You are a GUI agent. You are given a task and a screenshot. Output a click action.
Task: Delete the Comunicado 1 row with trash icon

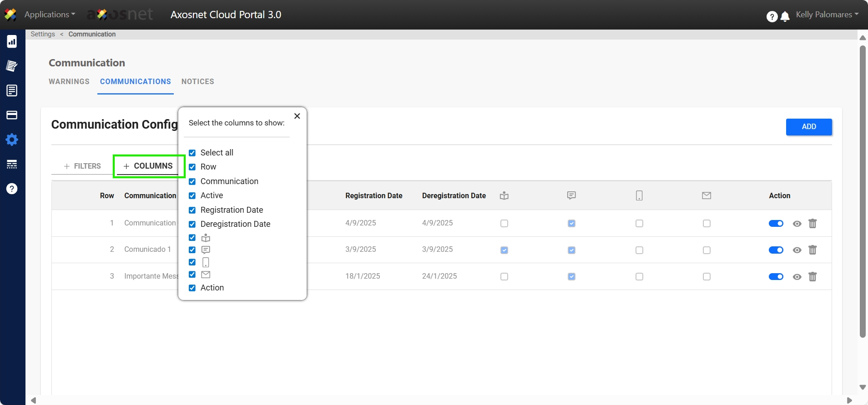[812, 250]
